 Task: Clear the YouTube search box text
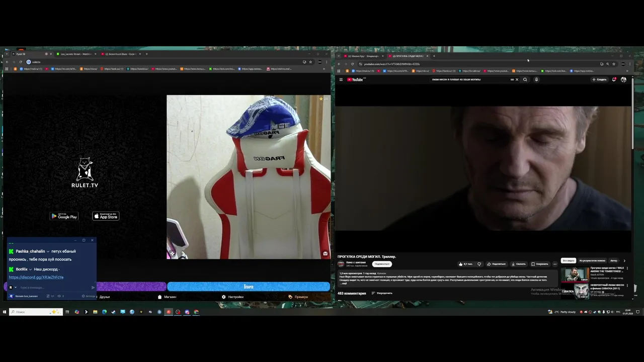tap(517, 79)
